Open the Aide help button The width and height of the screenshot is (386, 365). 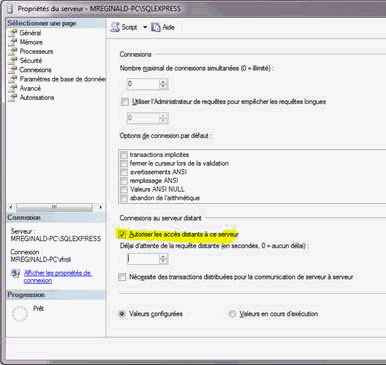point(163,27)
